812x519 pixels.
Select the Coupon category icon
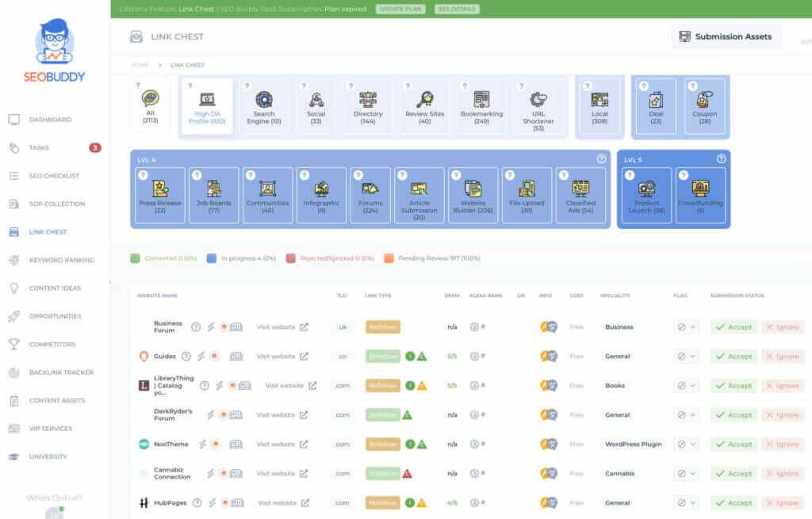pos(705,99)
